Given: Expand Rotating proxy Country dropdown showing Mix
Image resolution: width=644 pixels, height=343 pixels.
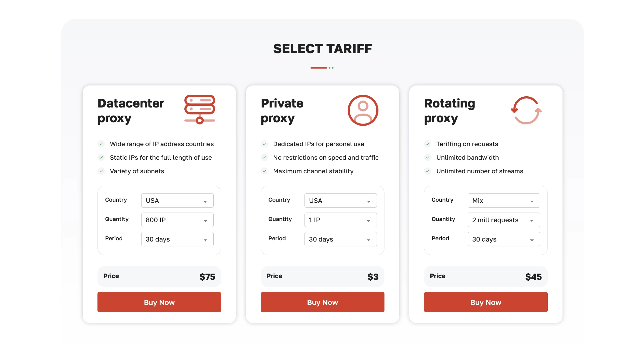Looking at the screenshot, I should coord(504,200).
